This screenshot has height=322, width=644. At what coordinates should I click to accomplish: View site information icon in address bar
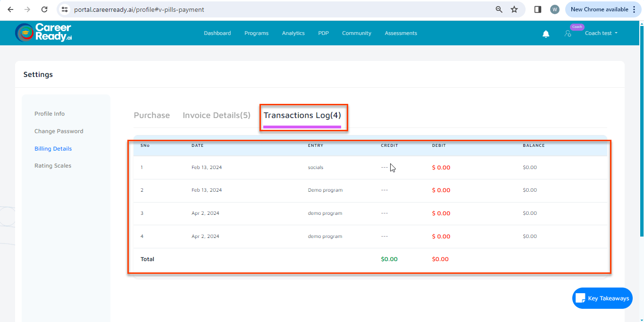pyautogui.click(x=65, y=9)
